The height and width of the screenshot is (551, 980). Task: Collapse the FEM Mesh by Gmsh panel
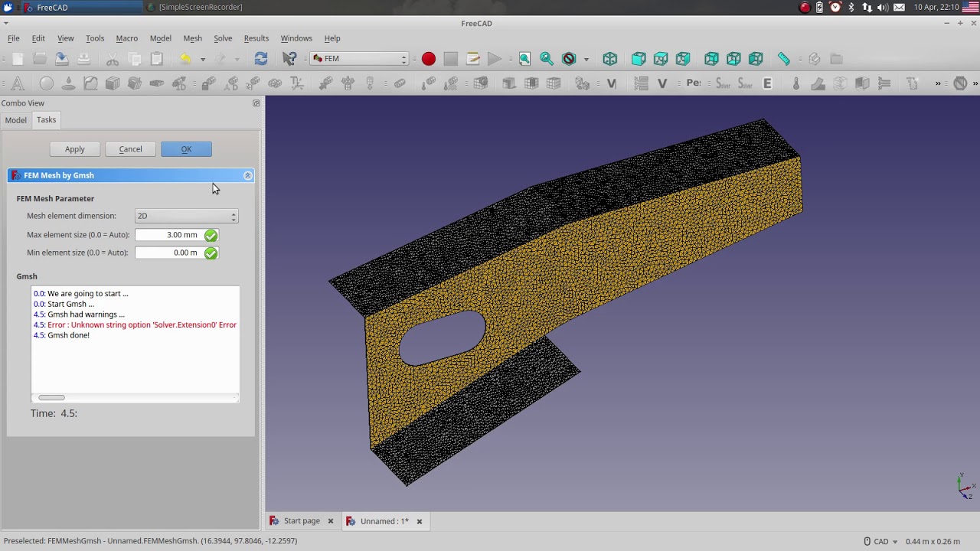pyautogui.click(x=247, y=176)
